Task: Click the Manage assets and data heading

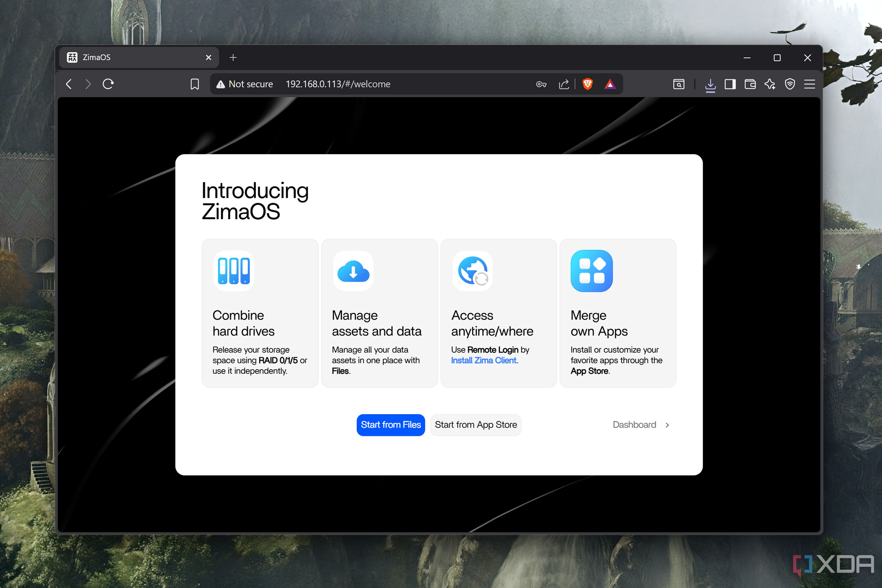Action: pyautogui.click(x=376, y=323)
